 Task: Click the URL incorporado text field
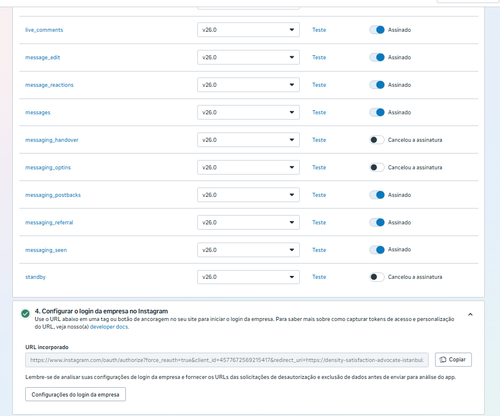[227, 360]
